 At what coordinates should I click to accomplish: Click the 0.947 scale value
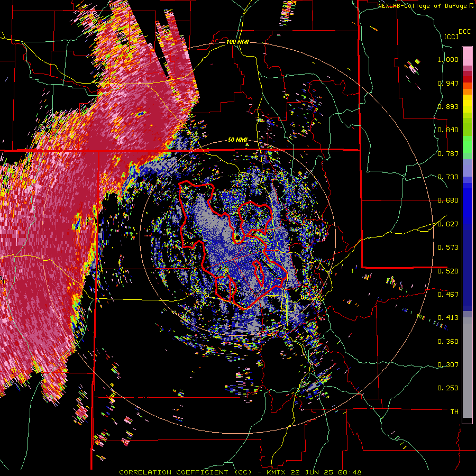click(448, 83)
